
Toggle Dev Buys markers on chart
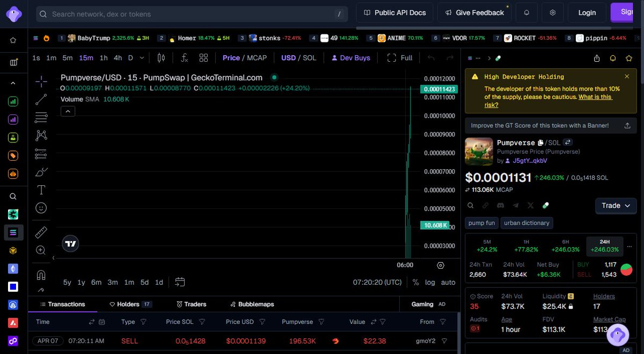tap(351, 57)
